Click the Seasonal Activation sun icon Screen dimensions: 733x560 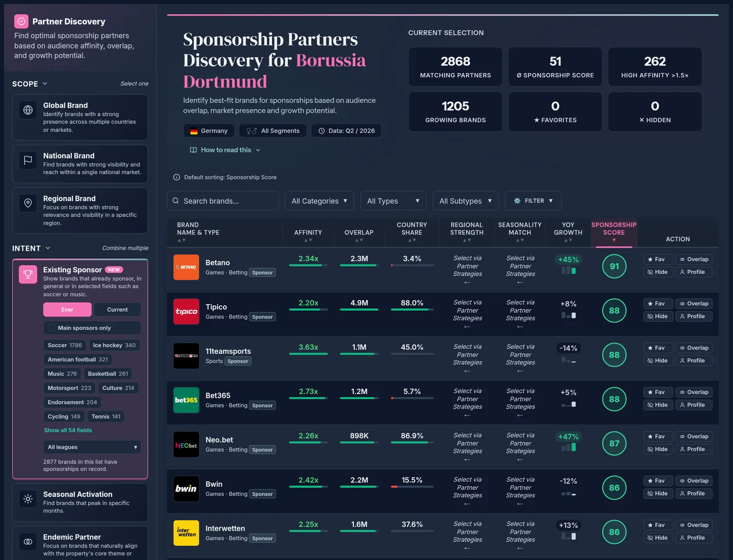pyautogui.click(x=28, y=499)
